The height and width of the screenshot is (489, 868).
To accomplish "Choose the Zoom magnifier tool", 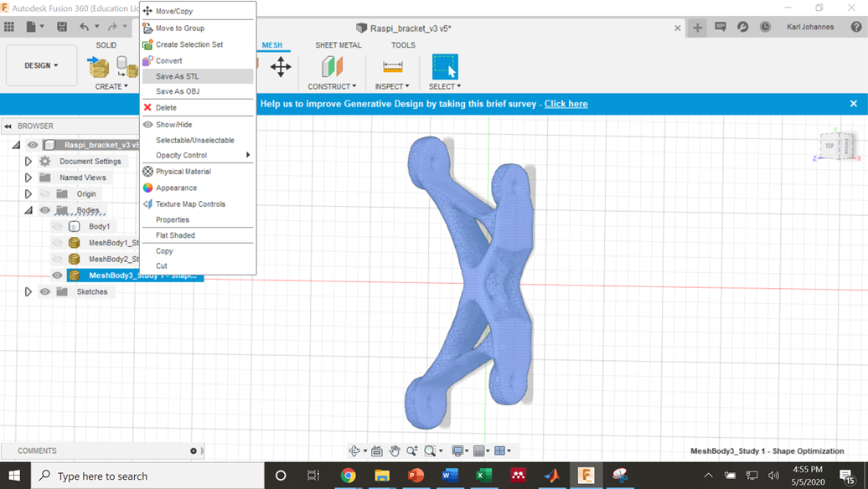I will (412, 450).
